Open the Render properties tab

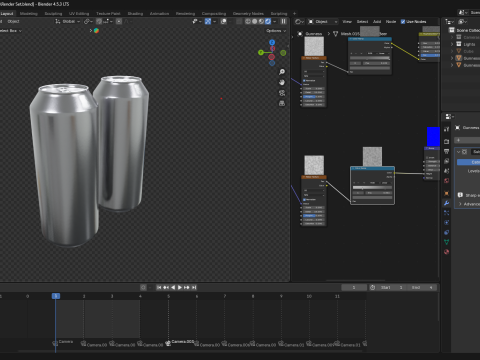tap(447, 142)
